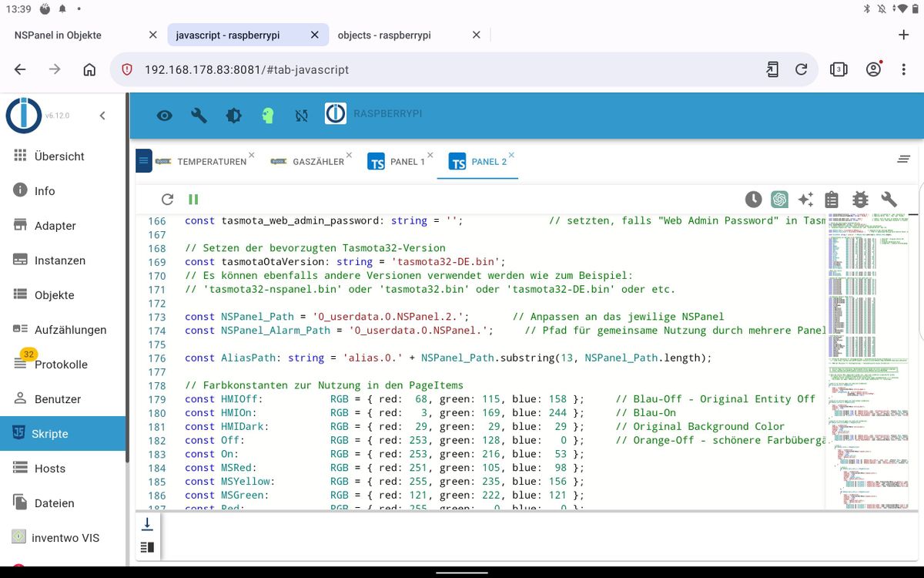Close the GASZÄHLER script tab
Viewport: 924px width, 578px height.
pyautogui.click(x=349, y=155)
